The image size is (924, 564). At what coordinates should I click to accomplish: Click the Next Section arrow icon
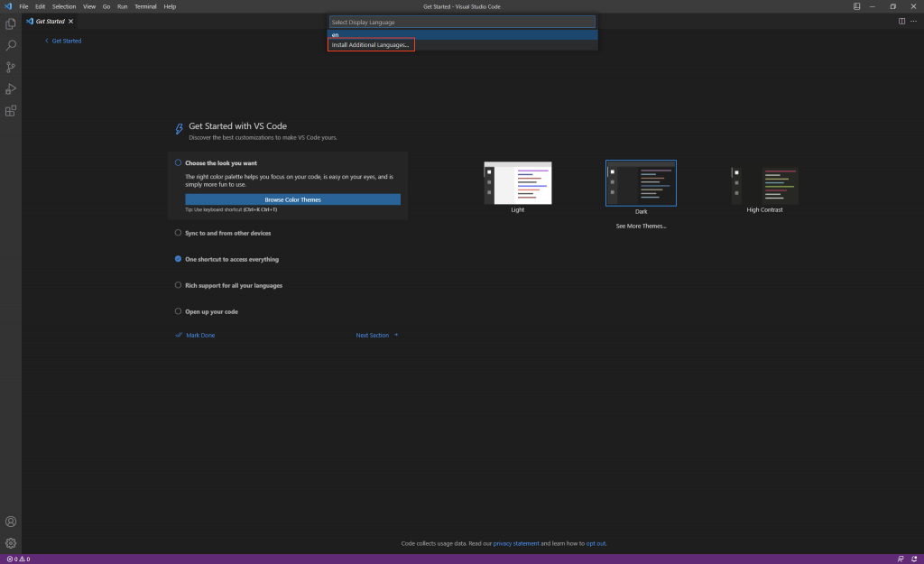[396, 335]
